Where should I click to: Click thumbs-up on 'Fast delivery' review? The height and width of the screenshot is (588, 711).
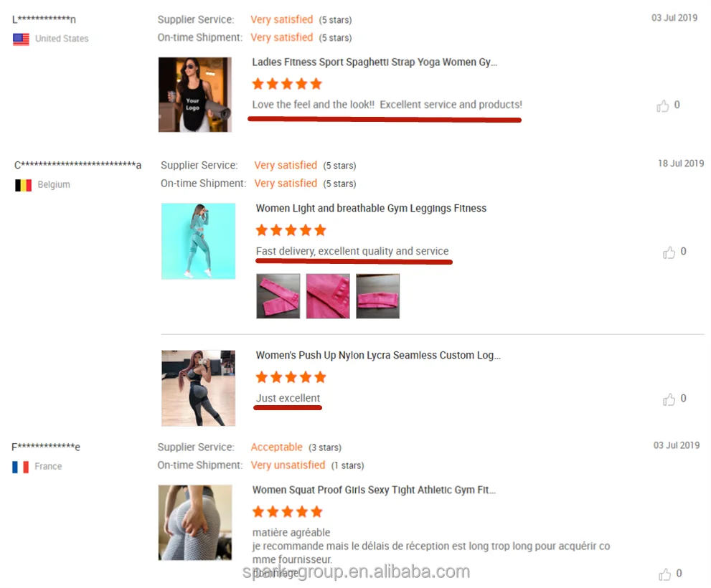pyautogui.click(x=669, y=252)
